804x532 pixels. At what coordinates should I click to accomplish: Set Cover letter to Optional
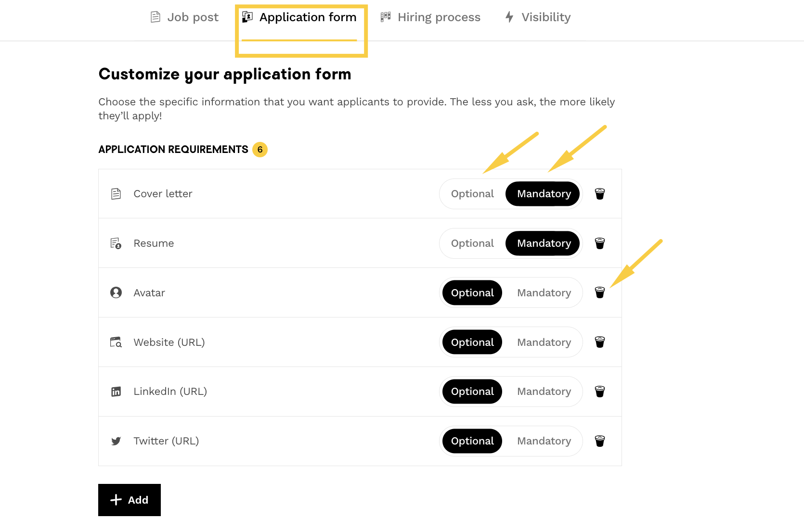tap(472, 194)
